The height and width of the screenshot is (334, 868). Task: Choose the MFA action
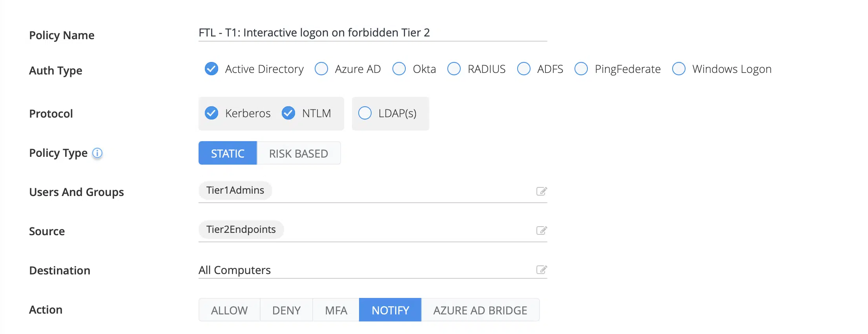336,310
